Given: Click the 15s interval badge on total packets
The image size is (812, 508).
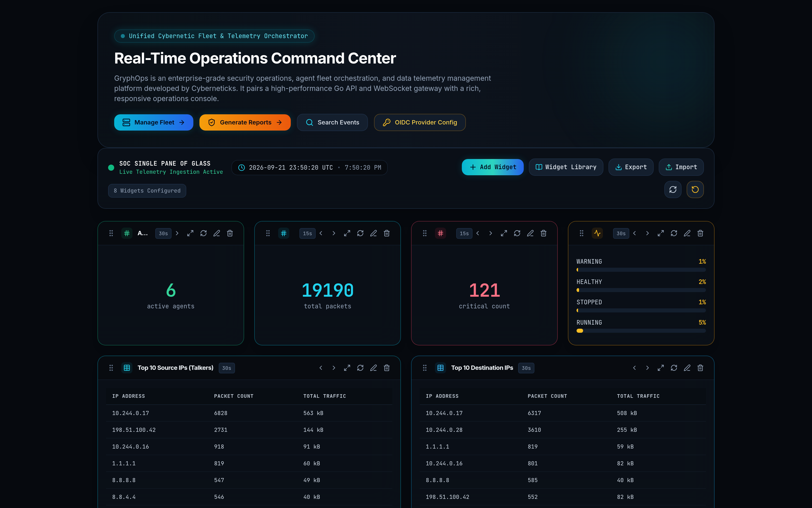Looking at the screenshot, I should [307, 233].
